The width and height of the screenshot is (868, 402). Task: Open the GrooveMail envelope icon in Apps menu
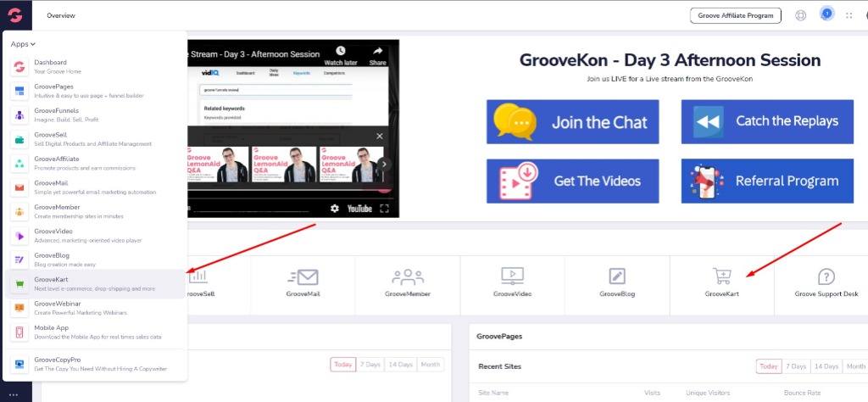[19, 187]
